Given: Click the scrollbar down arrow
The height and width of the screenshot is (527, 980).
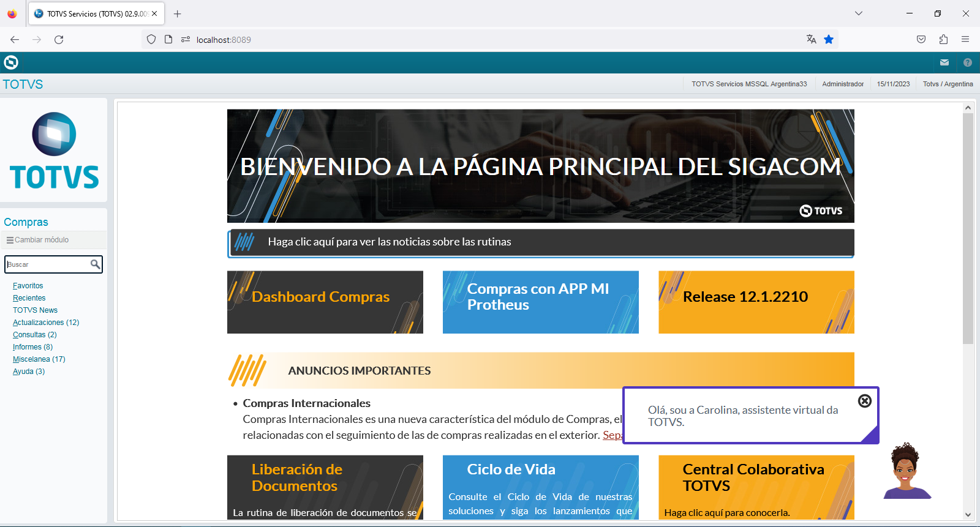Looking at the screenshot, I should [x=968, y=515].
